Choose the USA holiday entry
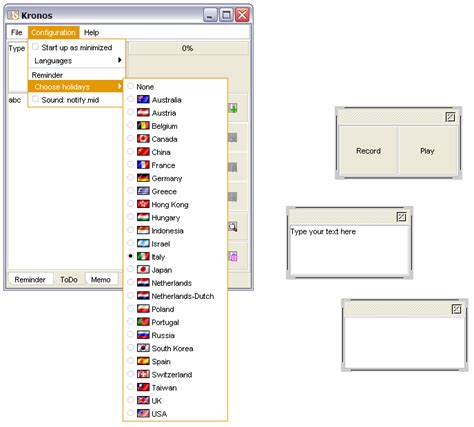Image resolution: width=474 pixels, height=427 pixels. click(x=176, y=413)
